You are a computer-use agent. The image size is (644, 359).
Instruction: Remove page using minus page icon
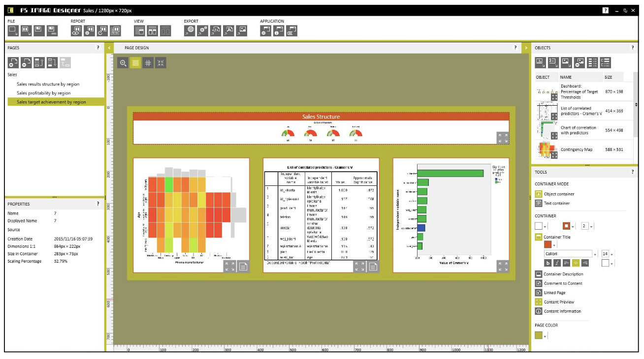click(26, 62)
